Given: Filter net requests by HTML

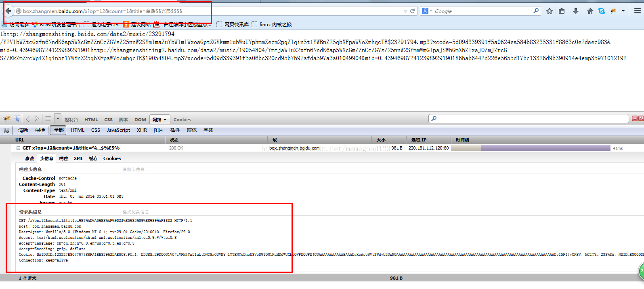Looking at the screenshot, I should [78, 130].
